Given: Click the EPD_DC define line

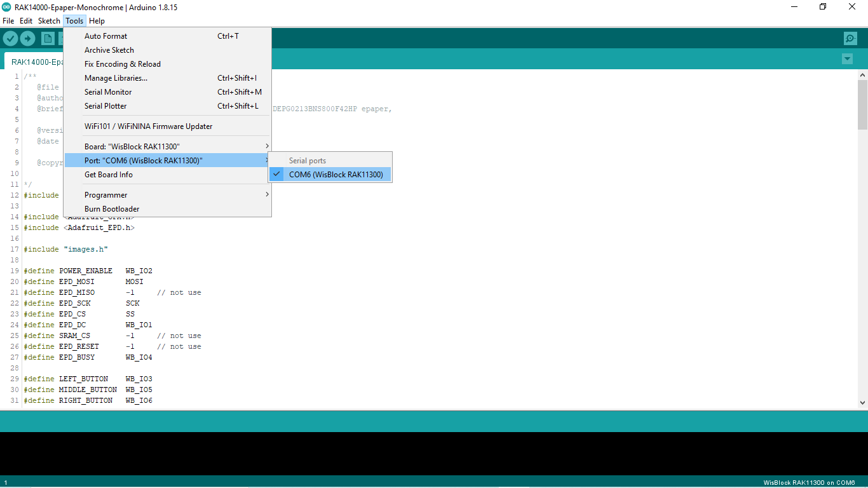Looking at the screenshot, I should (88, 325).
